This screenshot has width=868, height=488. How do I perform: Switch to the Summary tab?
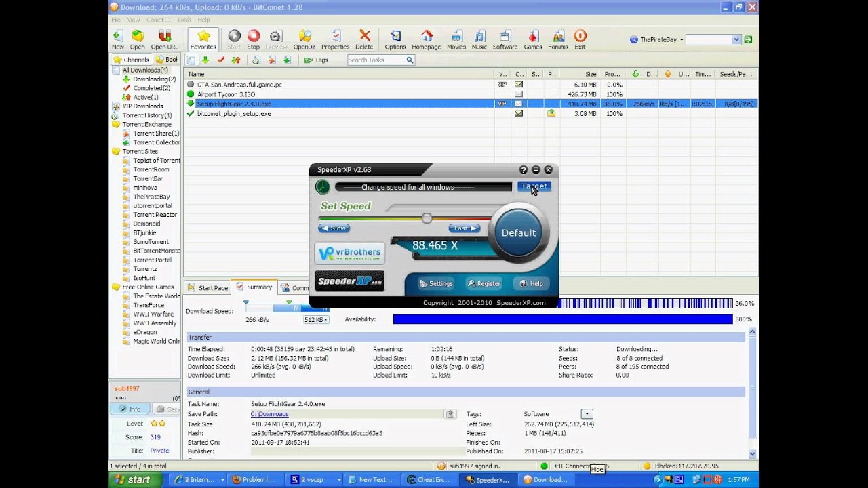[x=254, y=287]
